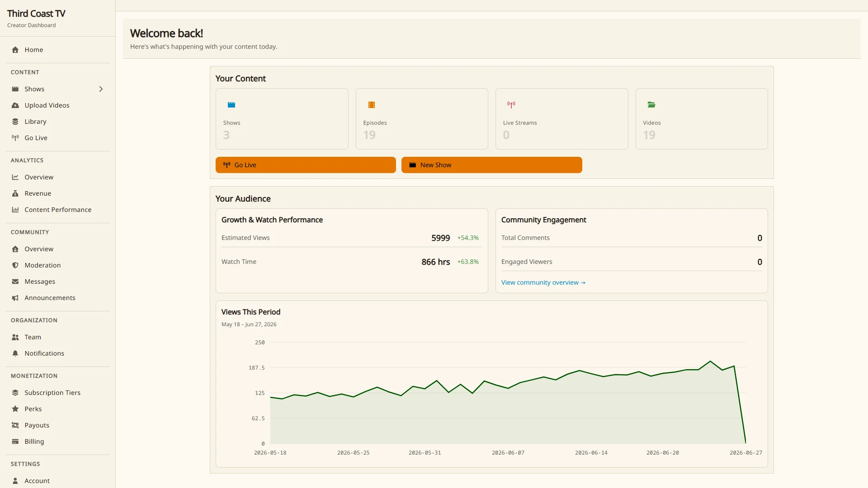868x488 pixels.
Task: Click the orange Go Live button
Action: [306, 165]
